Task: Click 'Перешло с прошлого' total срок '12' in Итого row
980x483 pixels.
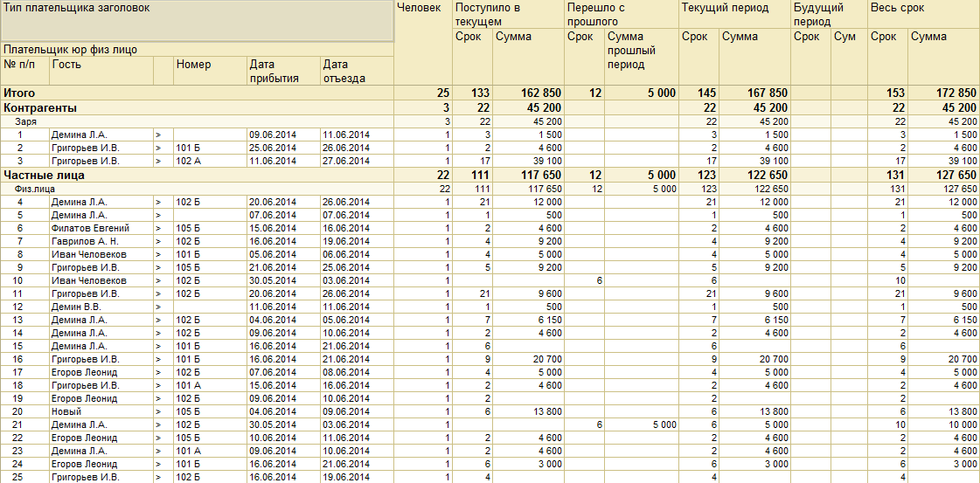Action: coord(584,93)
